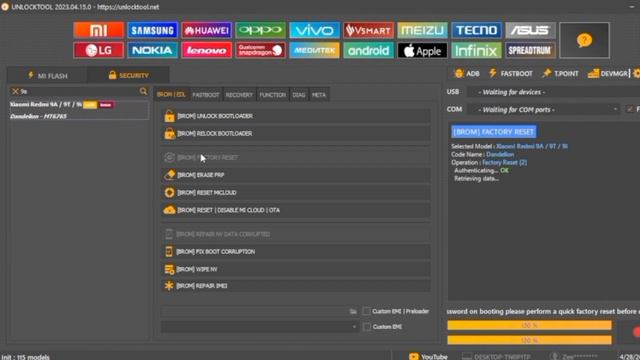Switch to the MI FLASH tab

point(48,76)
